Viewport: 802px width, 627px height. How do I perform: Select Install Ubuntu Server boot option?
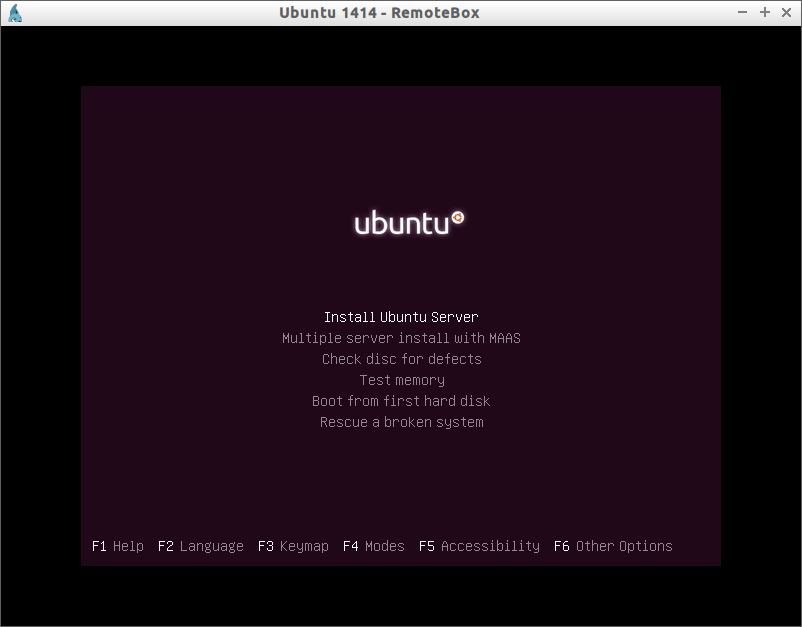point(401,317)
